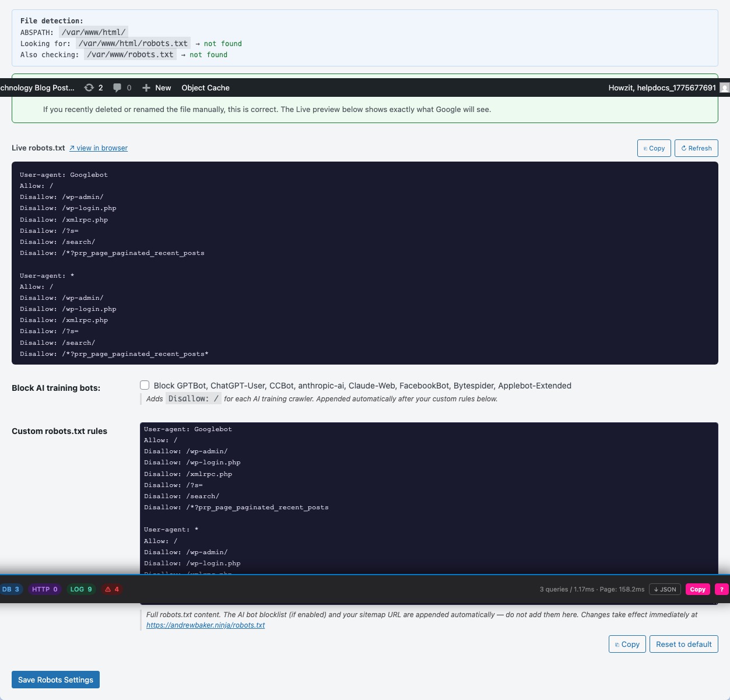Enable the Block AI training bots checkbox
The width and height of the screenshot is (730, 700).
(x=145, y=385)
